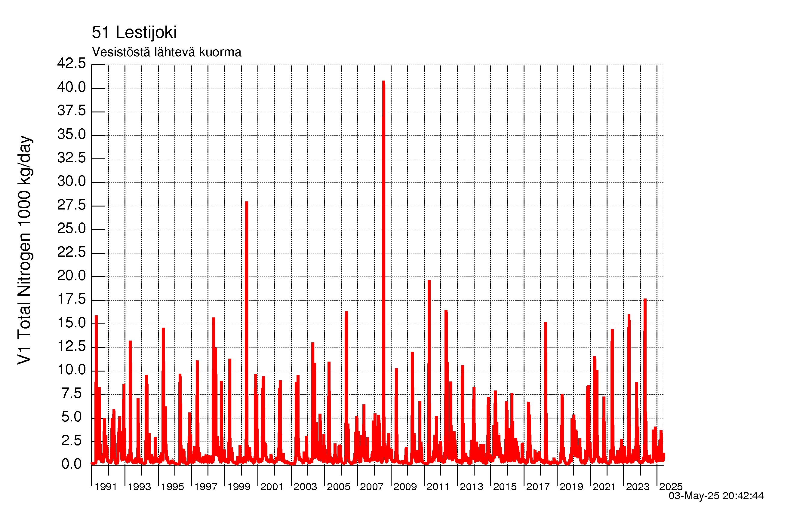Click x-axis year label 2021
Image resolution: width=812 pixels, height=511 pixels.
coord(604,487)
